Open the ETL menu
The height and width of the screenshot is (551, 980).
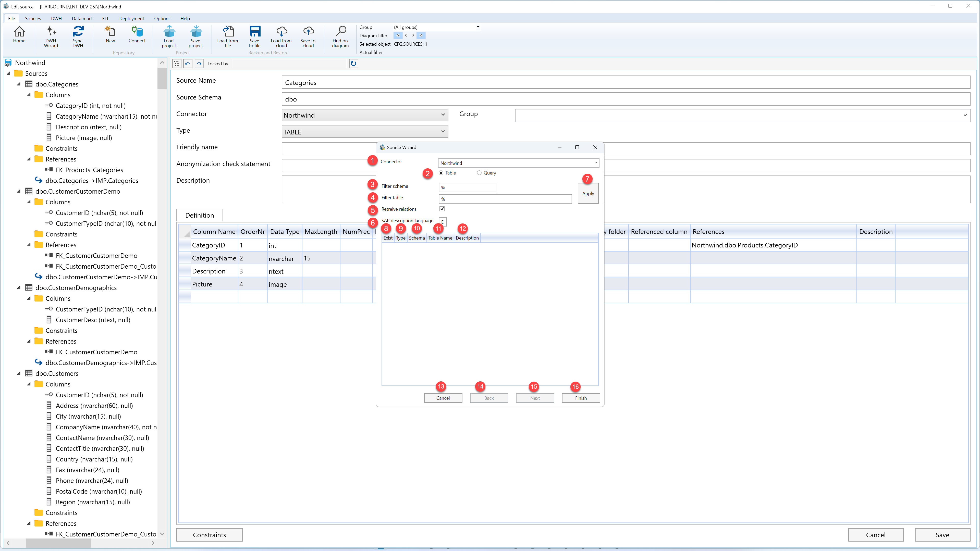[105, 18]
